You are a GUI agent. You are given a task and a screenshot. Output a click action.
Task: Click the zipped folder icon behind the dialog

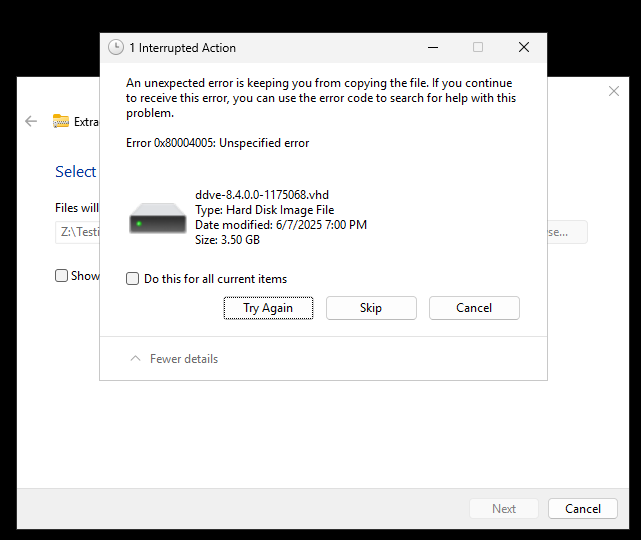(61, 121)
